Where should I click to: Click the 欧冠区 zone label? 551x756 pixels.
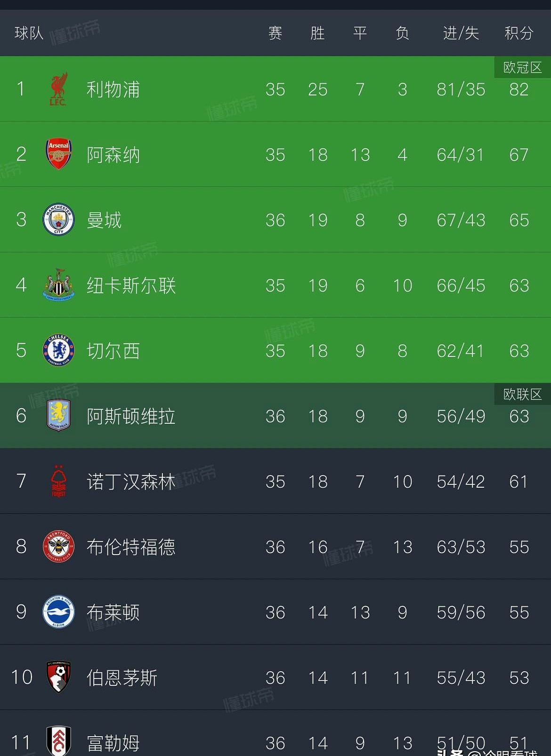522,68
